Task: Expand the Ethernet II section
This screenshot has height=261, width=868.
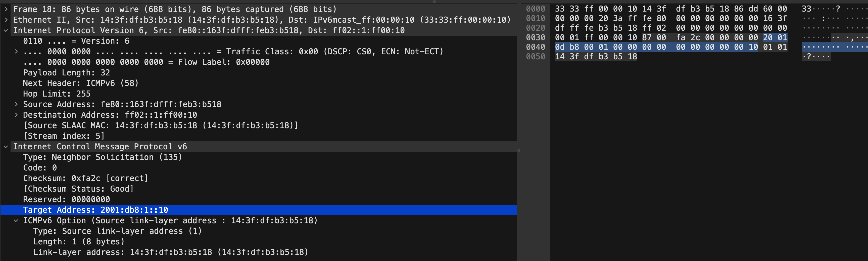Action: click(6, 20)
